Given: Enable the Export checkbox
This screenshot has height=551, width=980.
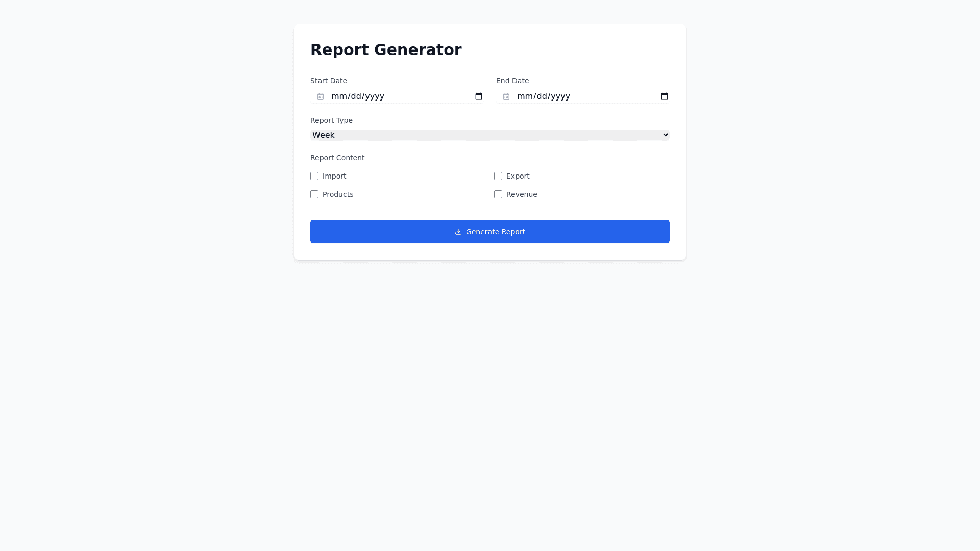Looking at the screenshot, I should (x=498, y=176).
